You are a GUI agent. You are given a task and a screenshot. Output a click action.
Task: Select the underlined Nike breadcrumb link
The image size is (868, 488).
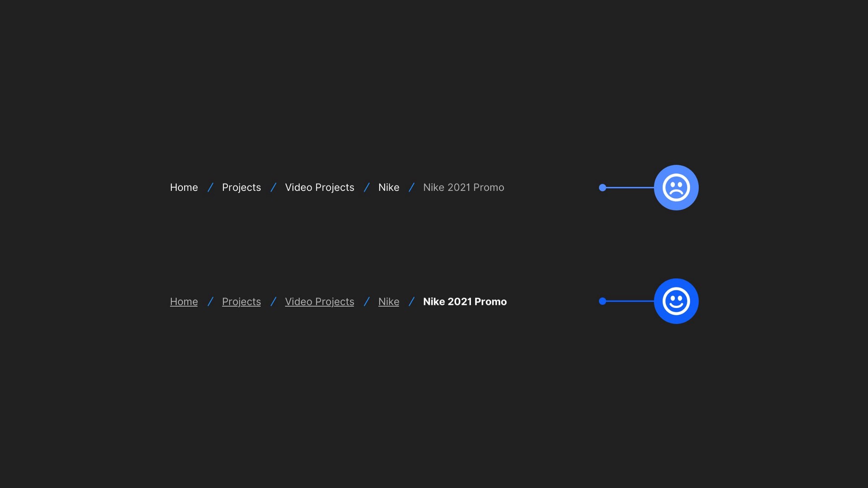(x=388, y=301)
